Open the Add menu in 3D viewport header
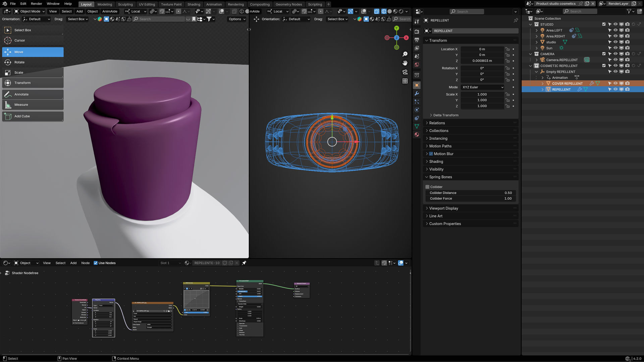Image resolution: width=644 pixels, height=362 pixels. pyautogui.click(x=79, y=11)
